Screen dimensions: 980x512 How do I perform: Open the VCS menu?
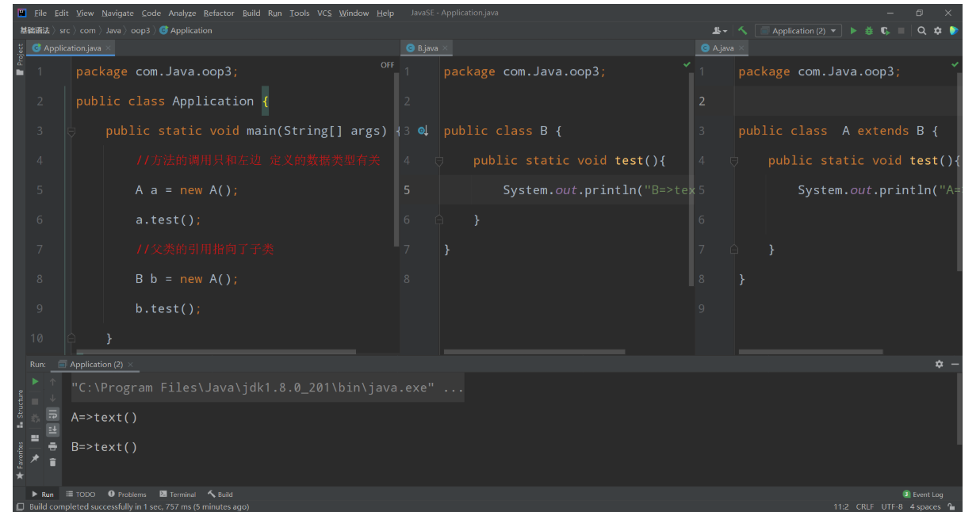(324, 13)
